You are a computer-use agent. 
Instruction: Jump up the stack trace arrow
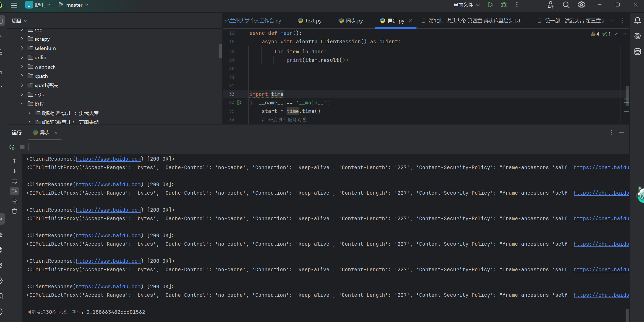point(14,161)
